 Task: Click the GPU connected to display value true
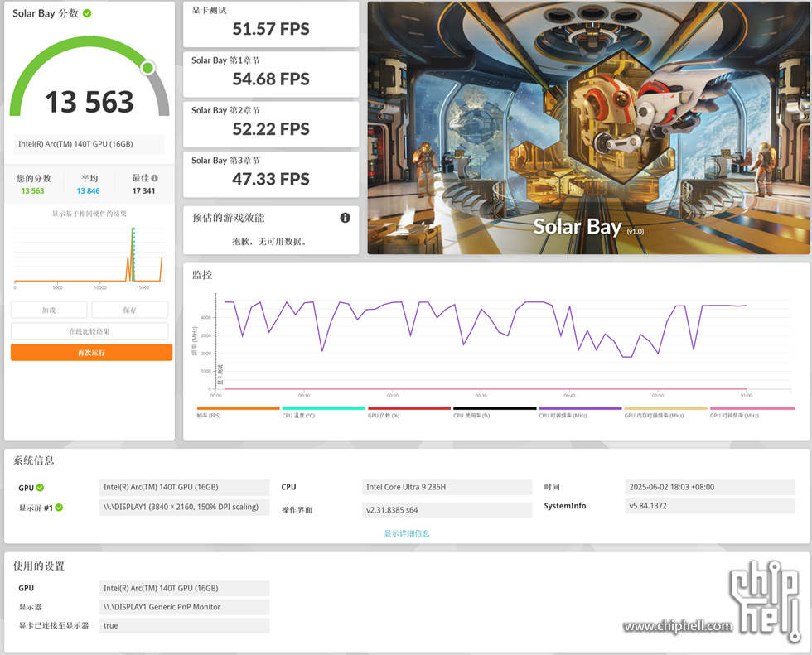point(184,625)
